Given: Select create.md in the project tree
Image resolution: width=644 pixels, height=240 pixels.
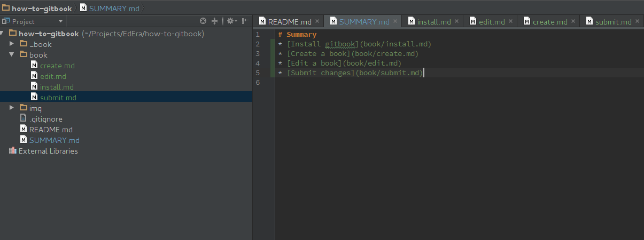Looking at the screenshot, I should coord(57,66).
